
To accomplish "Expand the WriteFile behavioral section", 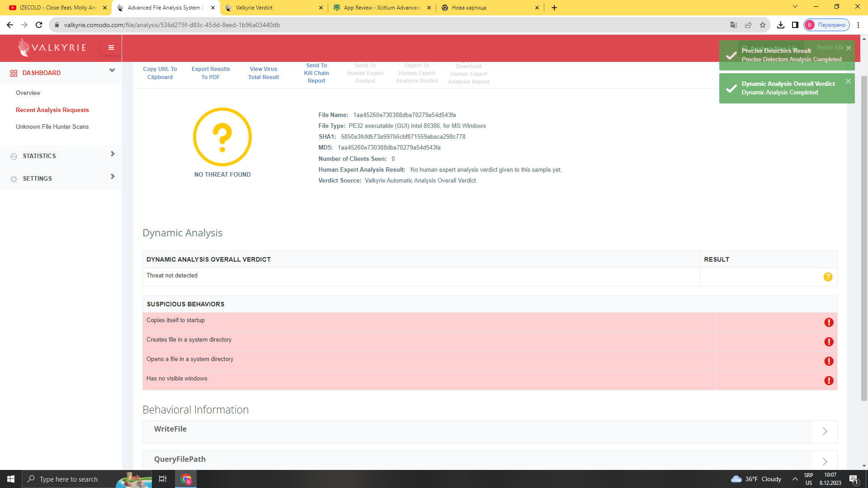I will tap(825, 432).
